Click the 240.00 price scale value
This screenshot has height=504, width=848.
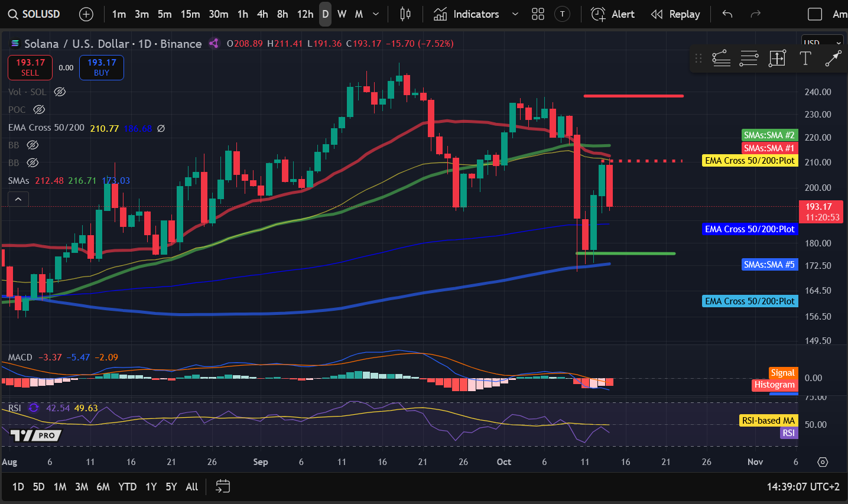(818, 92)
